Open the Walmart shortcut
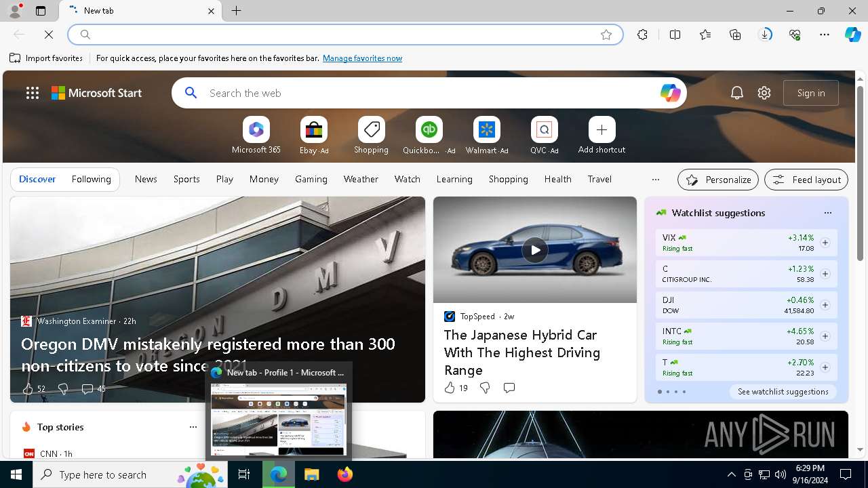Screen dimensions: 868x488 pos(486,136)
